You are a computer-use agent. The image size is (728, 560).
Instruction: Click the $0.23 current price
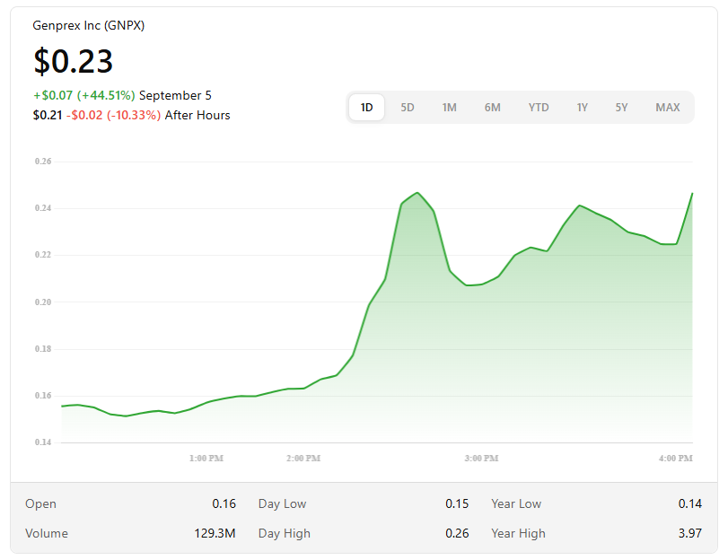tap(74, 61)
